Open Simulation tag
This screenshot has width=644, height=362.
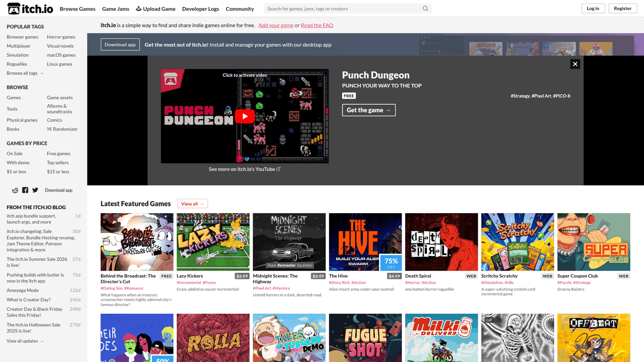coord(18,55)
